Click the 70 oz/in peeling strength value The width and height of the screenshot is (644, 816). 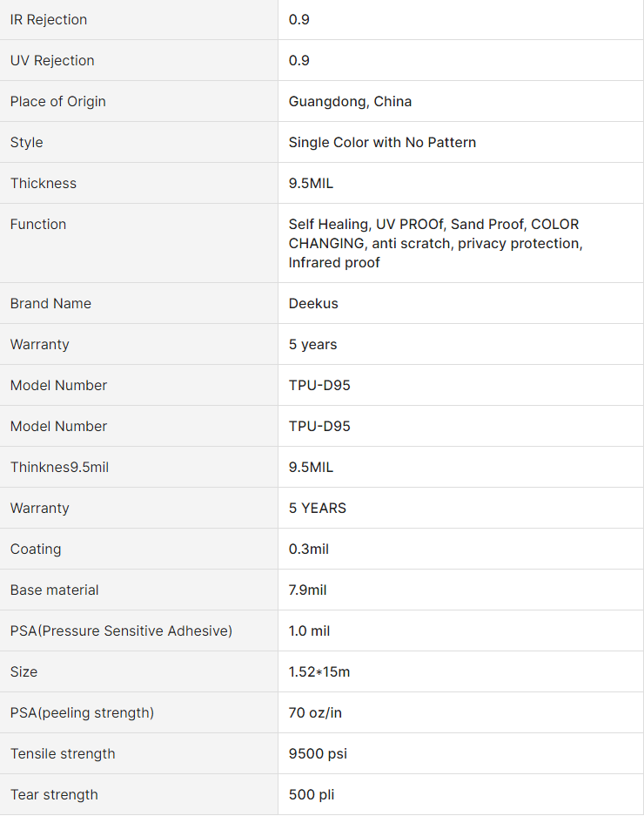click(315, 713)
